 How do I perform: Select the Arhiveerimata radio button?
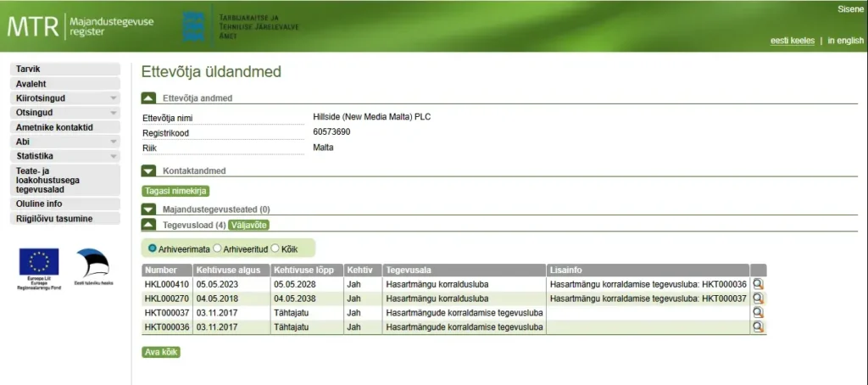(x=153, y=248)
